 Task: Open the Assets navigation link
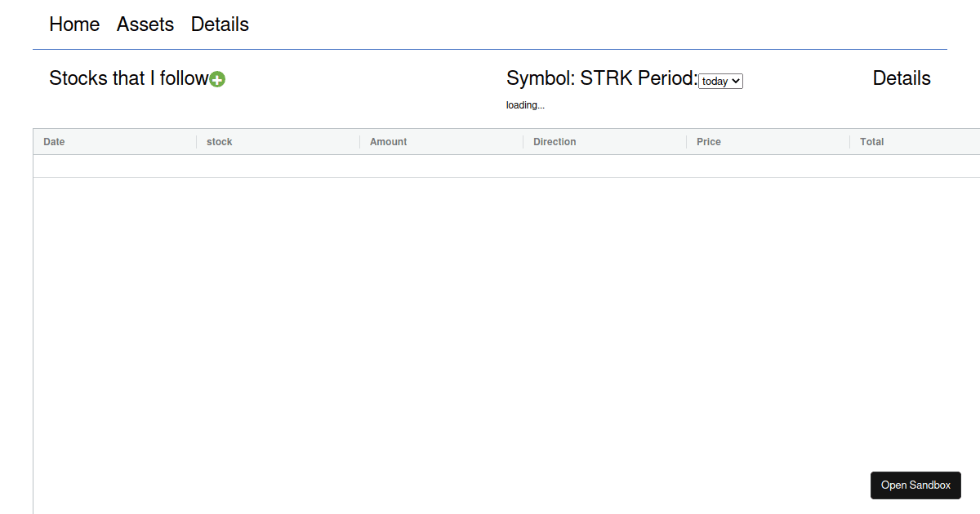coord(145,24)
